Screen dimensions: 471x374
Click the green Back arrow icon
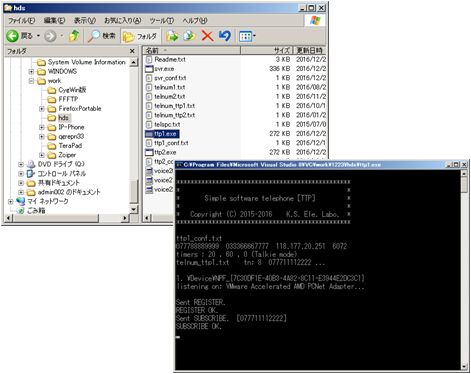pyautogui.click(x=12, y=36)
